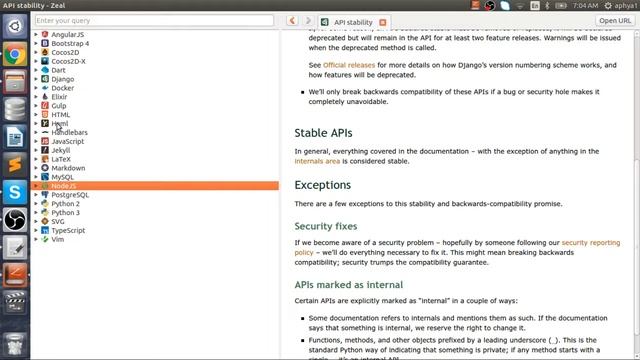Click the Jekyll docset icon
The width and height of the screenshot is (640, 360).
(x=45, y=150)
